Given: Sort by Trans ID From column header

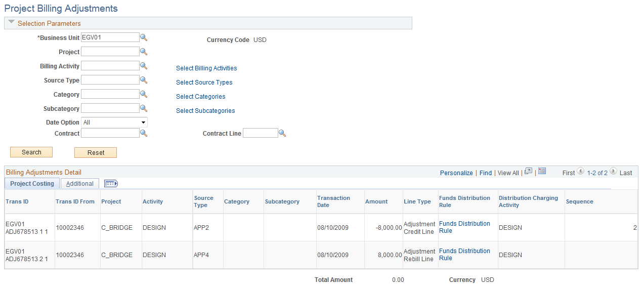Looking at the screenshot, I should pyautogui.click(x=75, y=201).
